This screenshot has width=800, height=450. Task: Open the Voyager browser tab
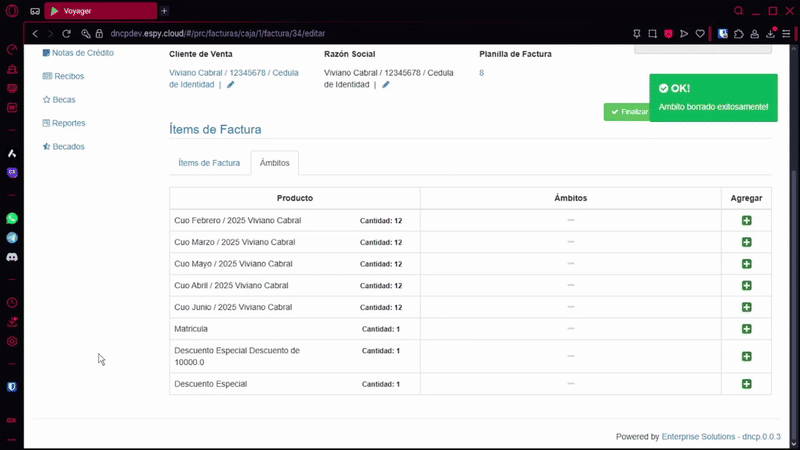tap(100, 11)
